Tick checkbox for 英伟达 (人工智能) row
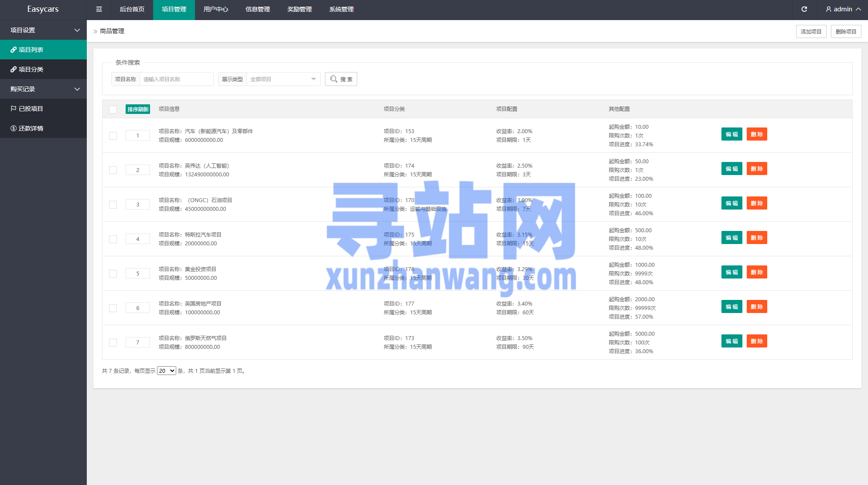 (113, 170)
